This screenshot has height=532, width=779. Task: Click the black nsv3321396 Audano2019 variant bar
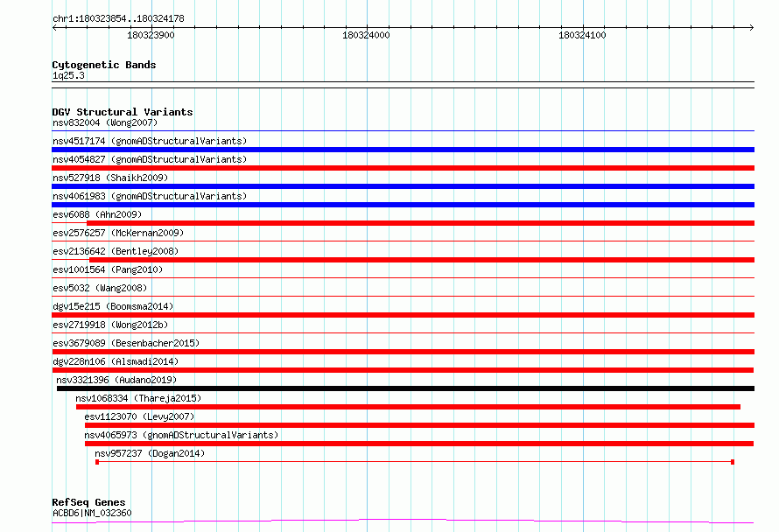(405, 388)
